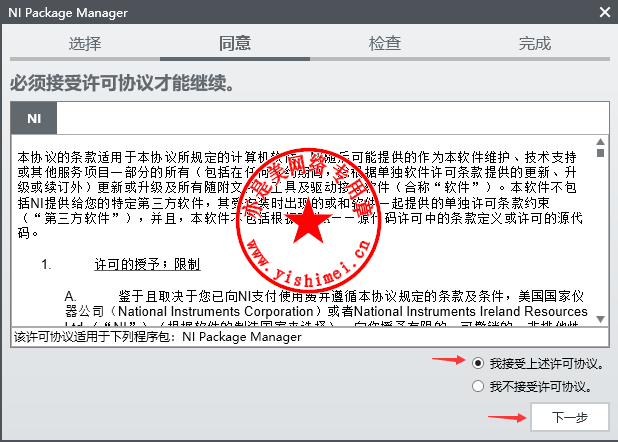This screenshot has height=442, width=618.
Task: Click the heading 许可的授予；限制
Action: point(147,264)
